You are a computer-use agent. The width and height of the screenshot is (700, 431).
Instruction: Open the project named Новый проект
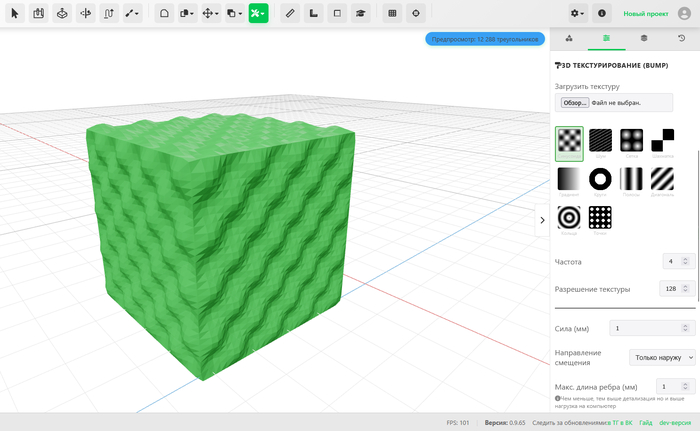(646, 14)
